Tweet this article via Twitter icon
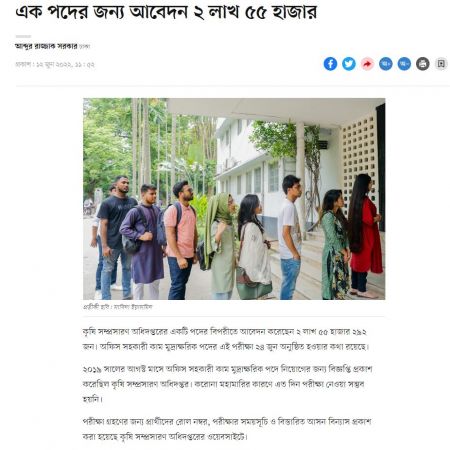The width and height of the screenshot is (450, 450). [x=349, y=64]
